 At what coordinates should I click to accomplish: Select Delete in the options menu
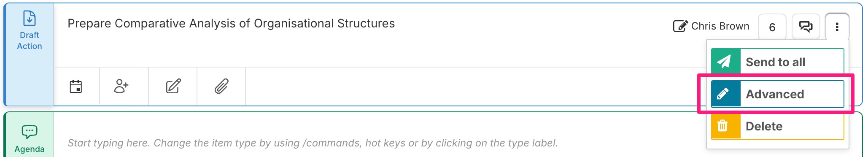click(778, 126)
